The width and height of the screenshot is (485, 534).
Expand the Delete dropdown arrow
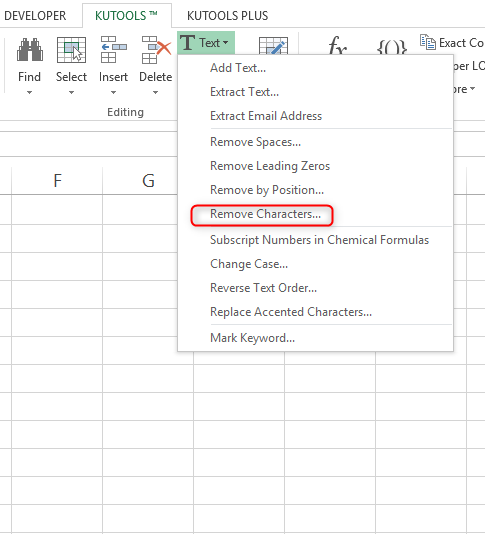coord(155,92)
